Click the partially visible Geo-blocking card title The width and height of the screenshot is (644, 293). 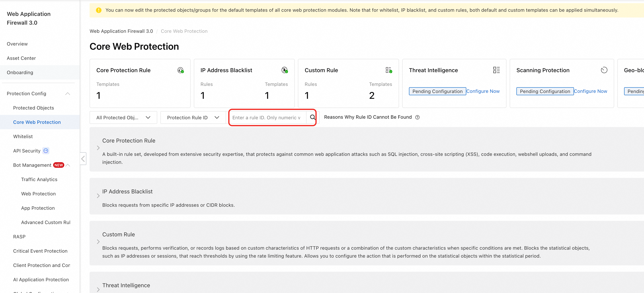[634, 70]
